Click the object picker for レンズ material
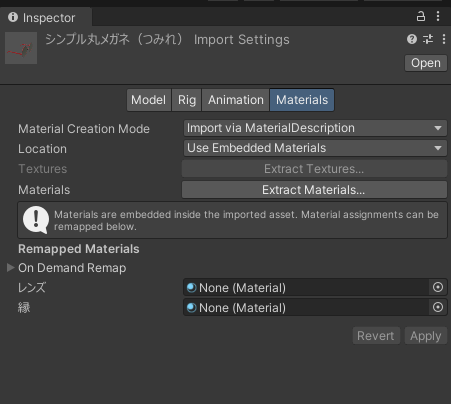451x404 pixels. [438, 287]
